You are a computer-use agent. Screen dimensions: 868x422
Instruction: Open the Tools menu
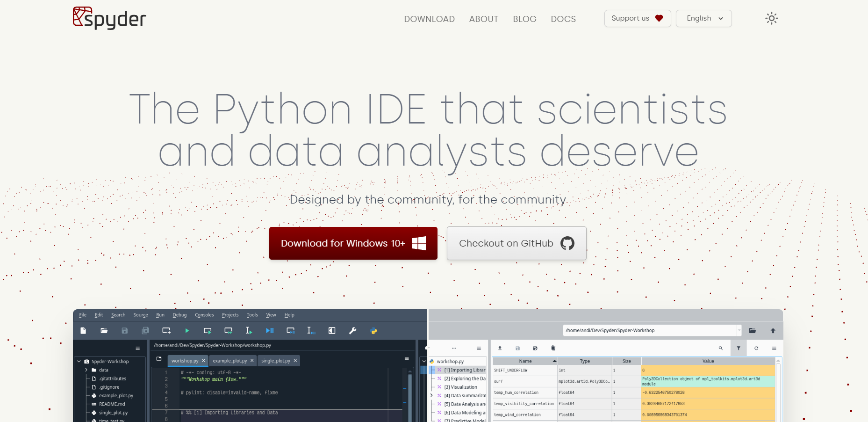coord(252,315)
